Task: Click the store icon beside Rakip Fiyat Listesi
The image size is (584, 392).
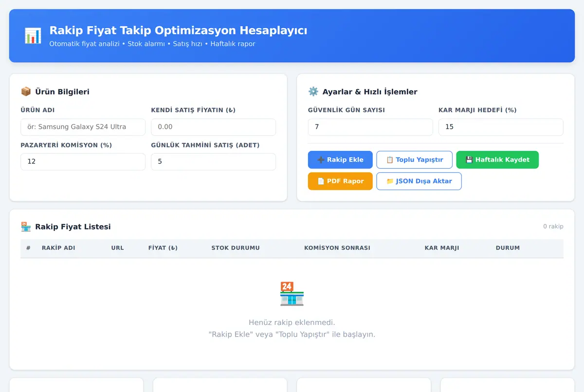Action: 26,227
